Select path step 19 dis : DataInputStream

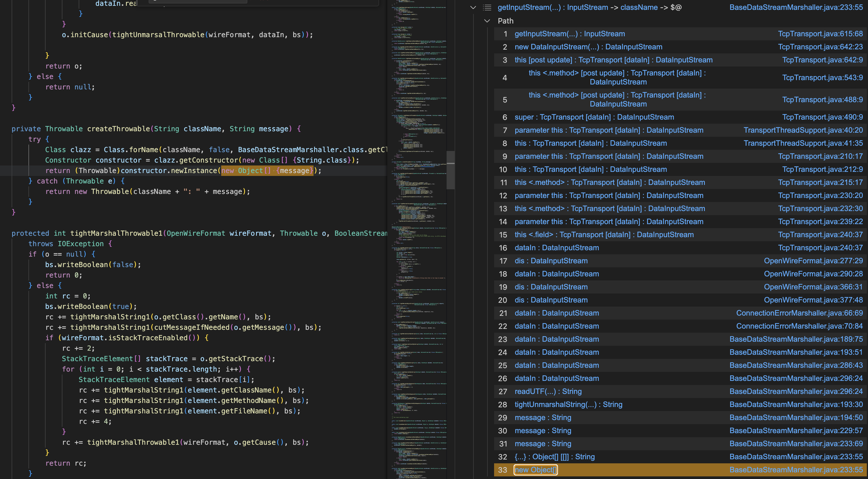pyautogui.click(x=551, y=287)
